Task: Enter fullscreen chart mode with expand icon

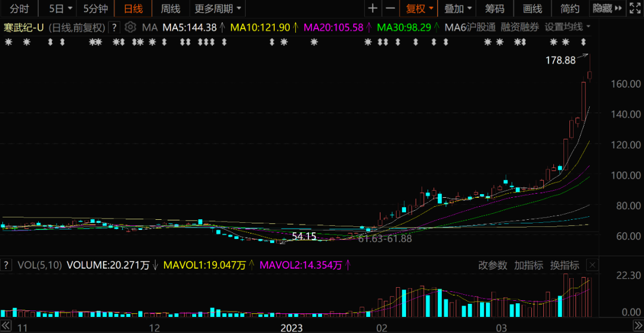Action: tap(636, 8)
